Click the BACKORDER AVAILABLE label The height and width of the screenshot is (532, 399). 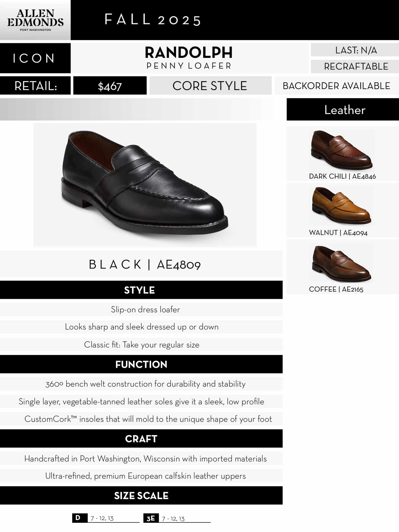pyautogui.click(x=336, y=86)
